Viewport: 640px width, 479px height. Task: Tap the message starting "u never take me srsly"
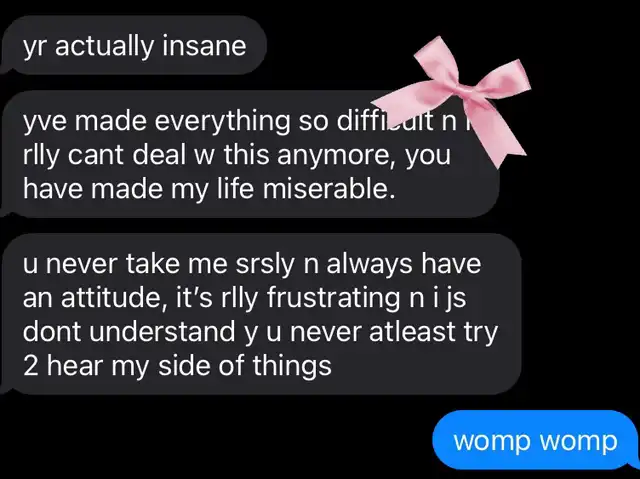260,314
